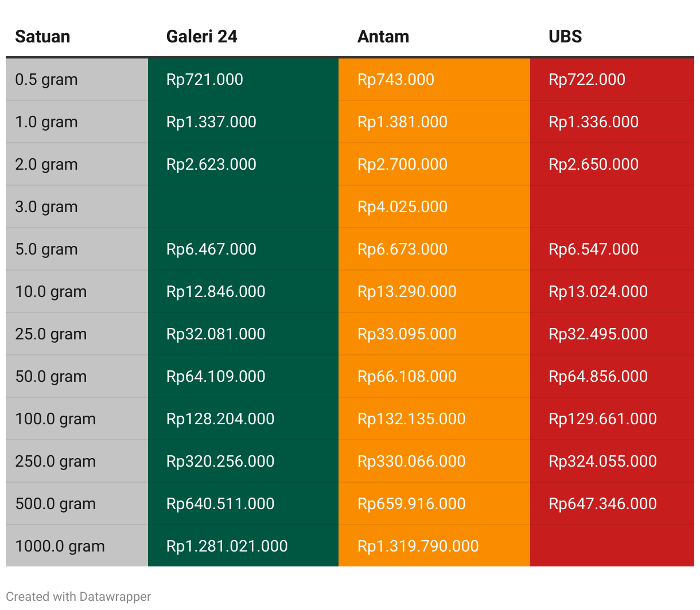The width and height of the screenshot is (700, 610).
Task: Click Galeri 24 price Rp12.846.000
Action: point(216,291)
